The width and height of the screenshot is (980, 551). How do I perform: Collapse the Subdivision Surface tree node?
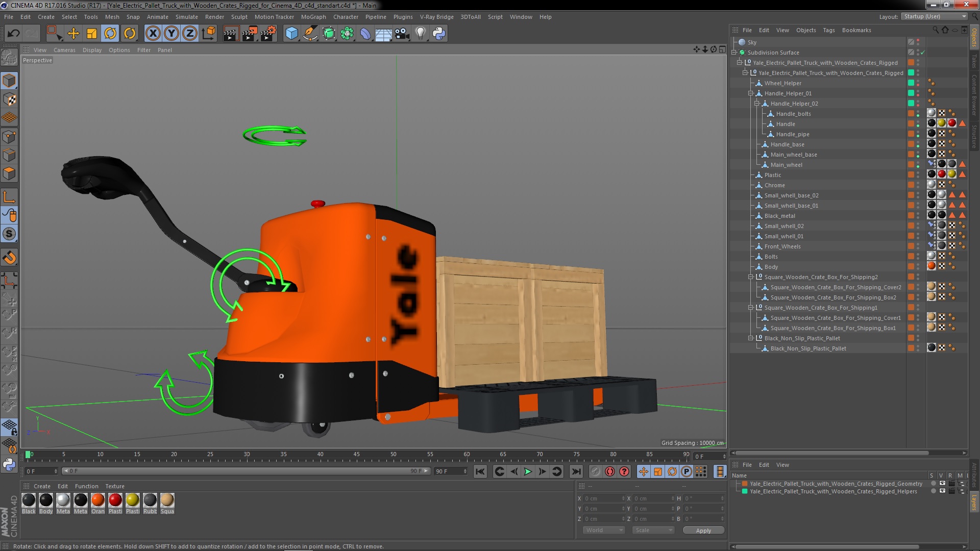pos(734,53)
